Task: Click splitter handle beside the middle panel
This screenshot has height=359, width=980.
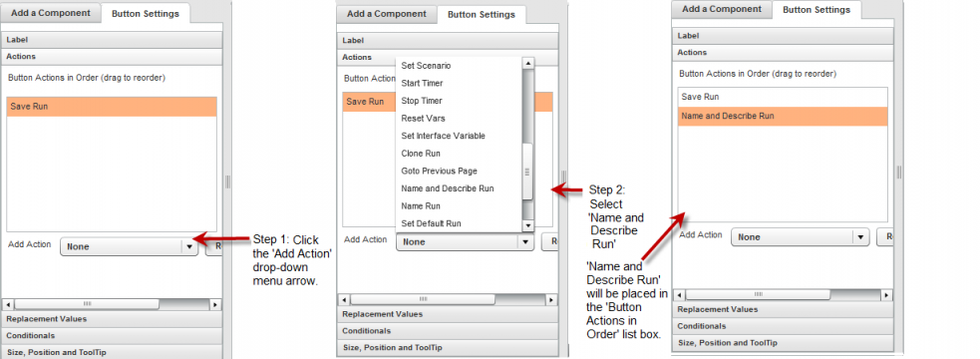Action: pos(563,176)
